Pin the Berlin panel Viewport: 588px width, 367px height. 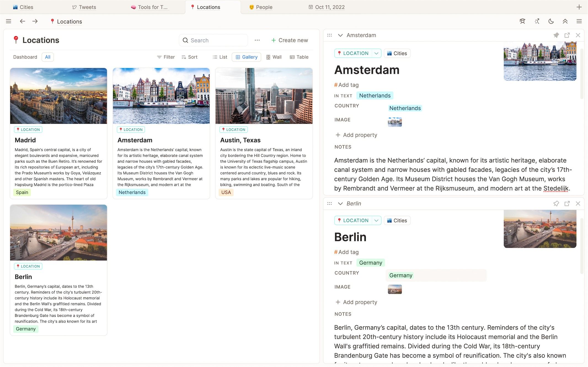point(556,204)
